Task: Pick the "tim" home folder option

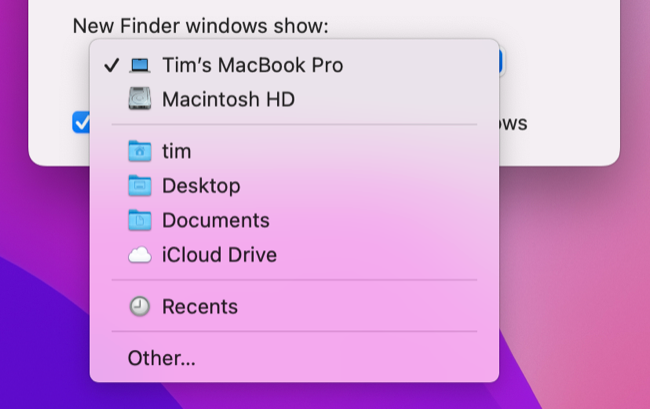Action: pyautogui.click(x=176, y=152)
